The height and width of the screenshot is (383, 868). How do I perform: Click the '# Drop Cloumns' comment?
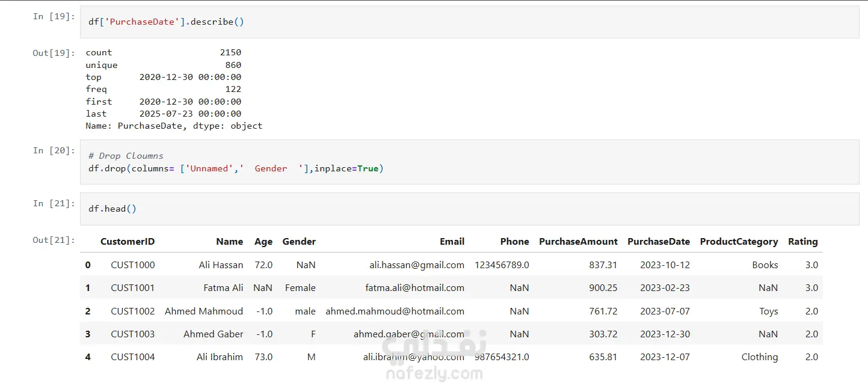click(x=126, y=156)
